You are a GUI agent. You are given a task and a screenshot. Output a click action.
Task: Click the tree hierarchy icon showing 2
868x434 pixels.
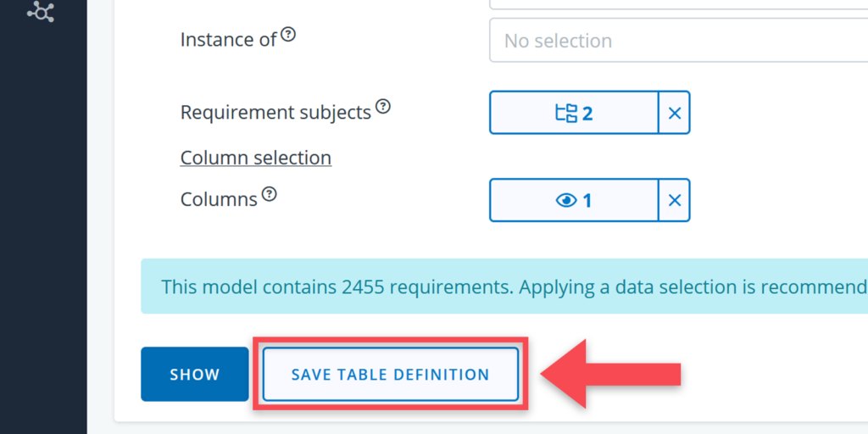565,113
